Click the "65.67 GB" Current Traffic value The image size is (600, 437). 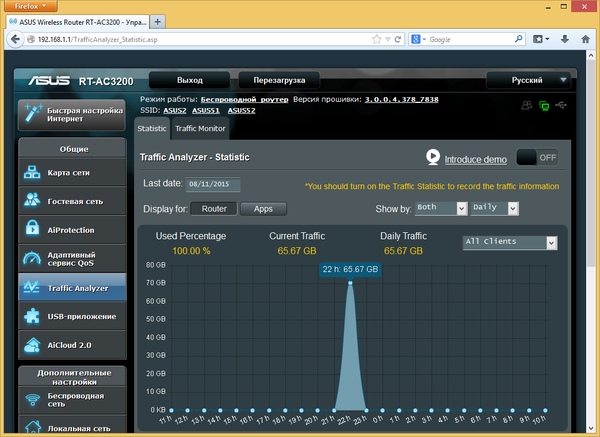click(x=297, y=251)
